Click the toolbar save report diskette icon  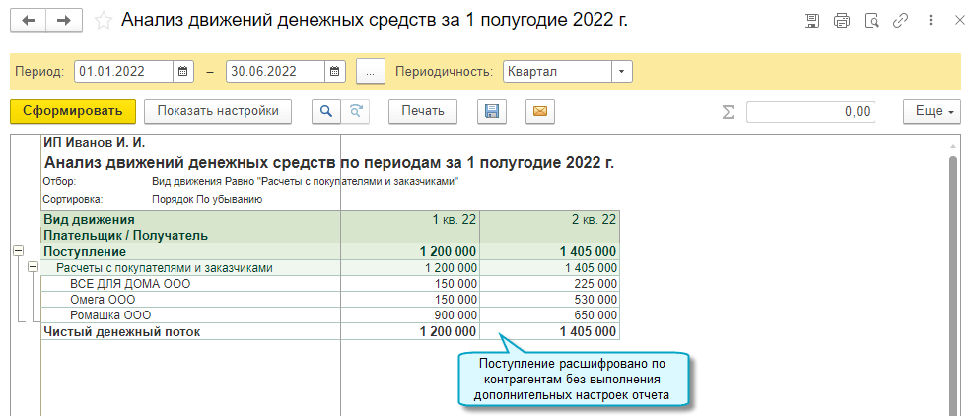pos(492,111)
